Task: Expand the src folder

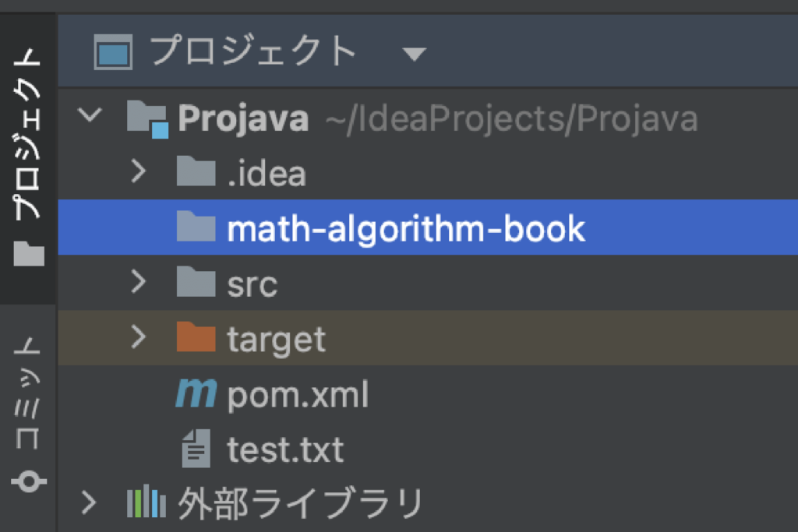Action: [138, 282]
